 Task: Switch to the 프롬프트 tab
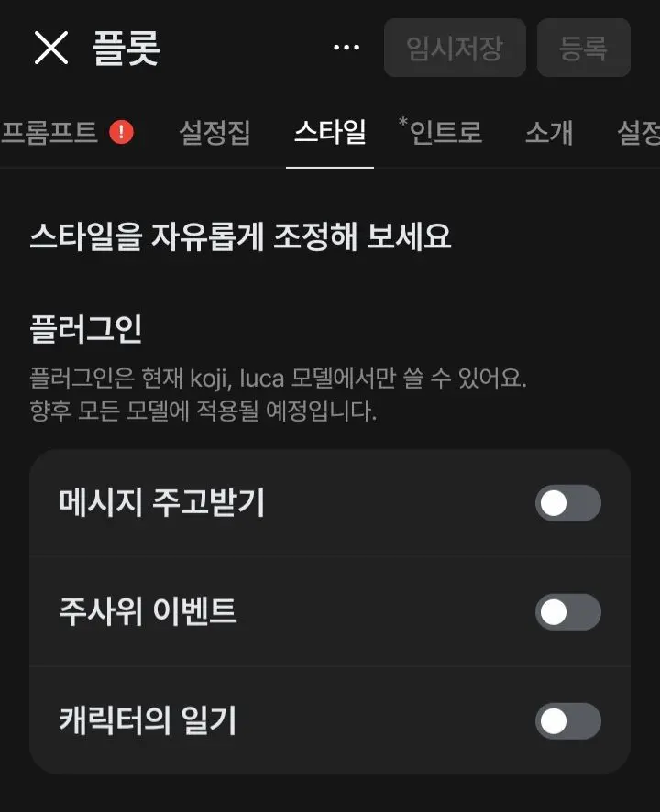pyautogui.click(x=49, y=132)
